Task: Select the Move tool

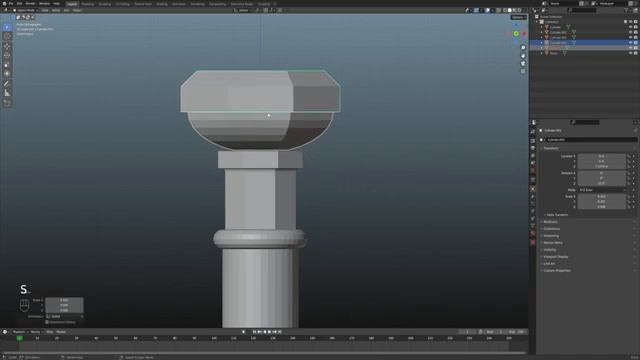Action: (x=7, y=47)
